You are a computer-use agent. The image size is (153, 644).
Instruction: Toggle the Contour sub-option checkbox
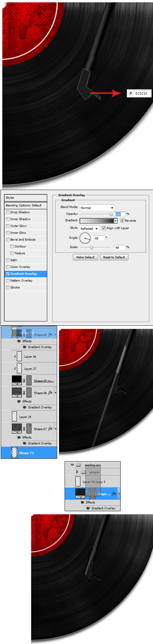pyautogui.click(x=12, y=246)
